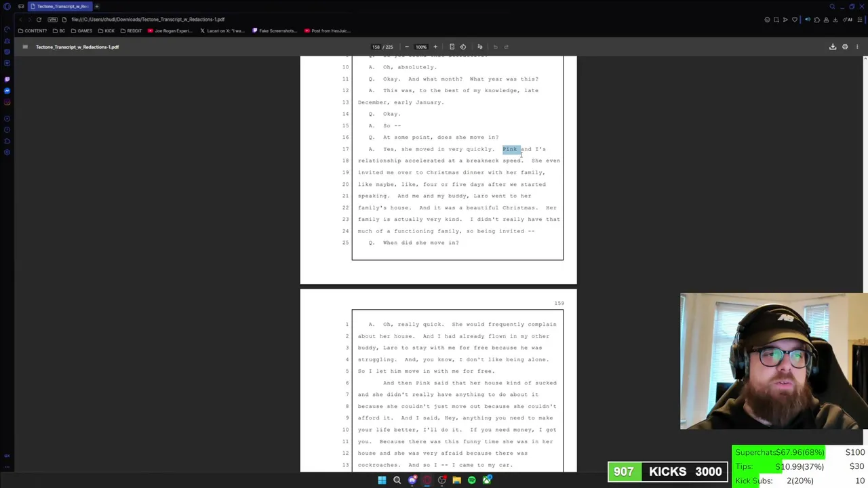Open the KICK bookmarks folder
Screen dimensions: 868x488
[106, 30]
